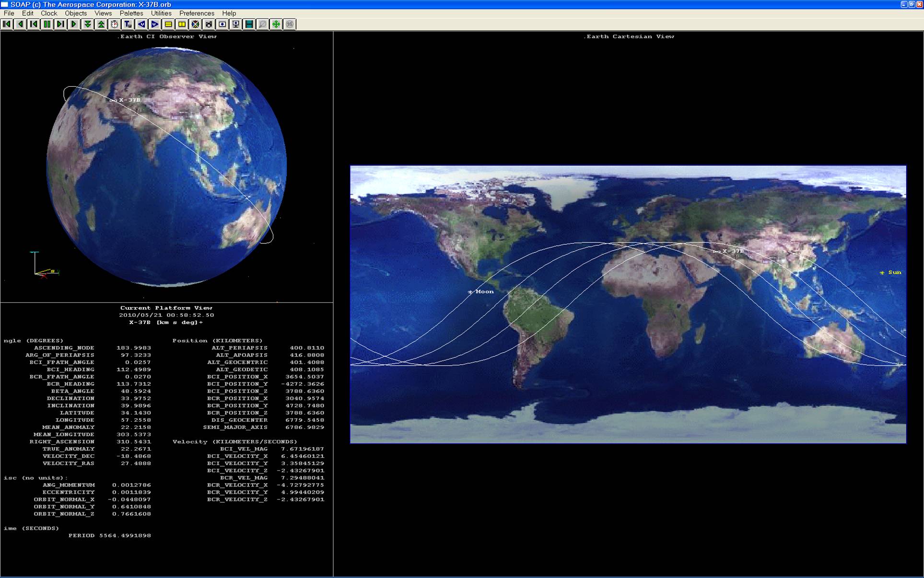Open the Palettes menu
Screen dimensions: 924x578
coord(131,13)
